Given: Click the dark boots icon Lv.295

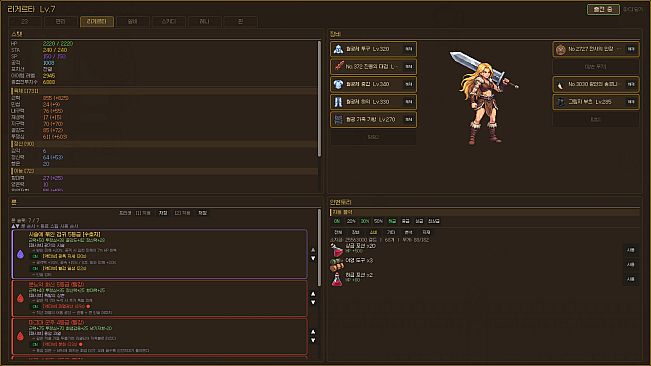Looking at the screenshot, I should 560,102.
